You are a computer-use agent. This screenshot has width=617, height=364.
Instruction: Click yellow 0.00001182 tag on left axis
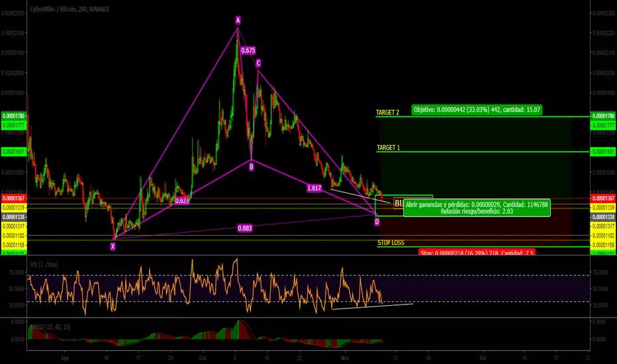point(14,236)
